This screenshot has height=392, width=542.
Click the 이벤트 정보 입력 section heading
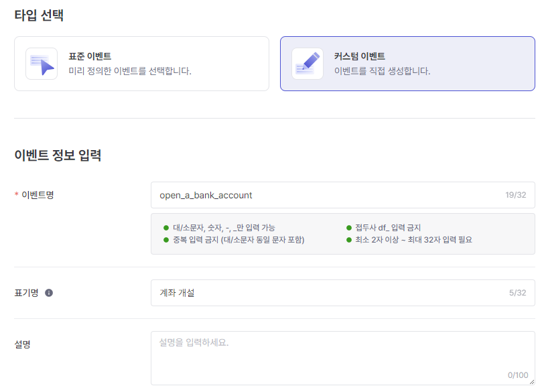click(58, 155)
